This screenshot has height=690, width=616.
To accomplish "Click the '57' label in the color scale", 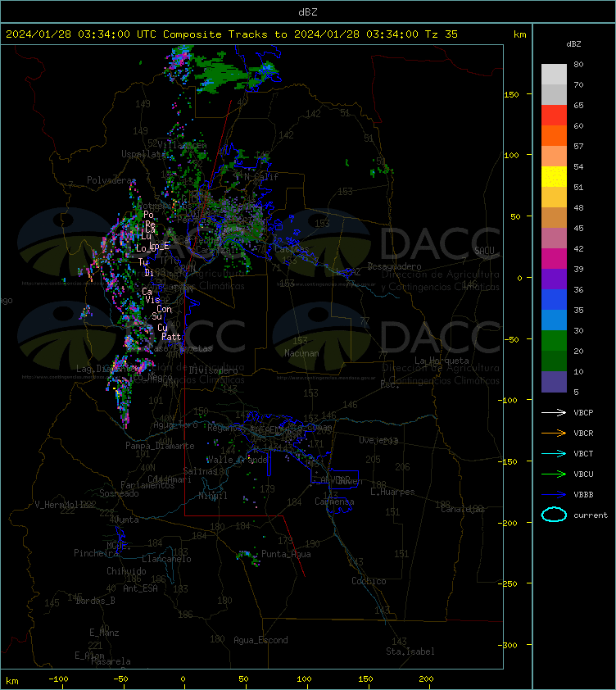I will tap(578, 146).
